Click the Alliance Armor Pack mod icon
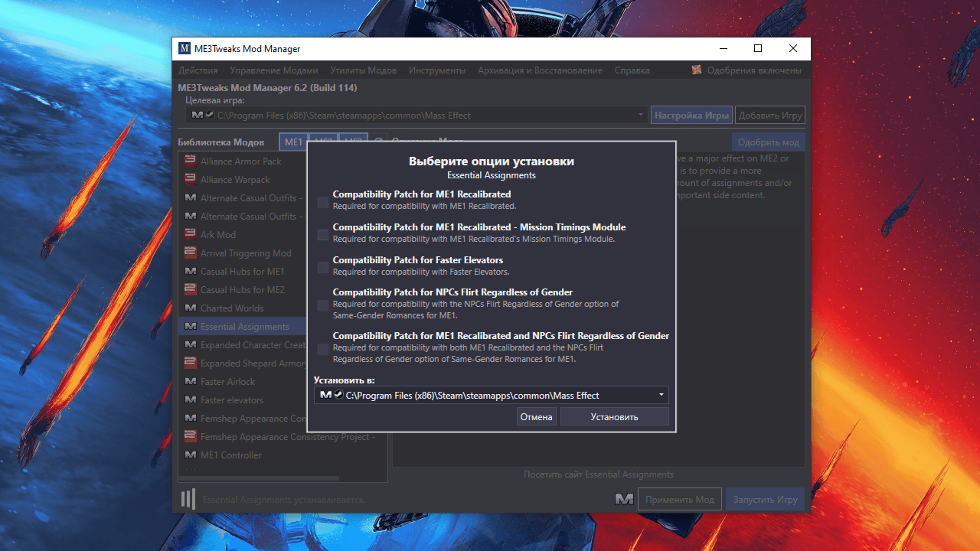Viewport: 980px width, 551px height. coord(191,161)
